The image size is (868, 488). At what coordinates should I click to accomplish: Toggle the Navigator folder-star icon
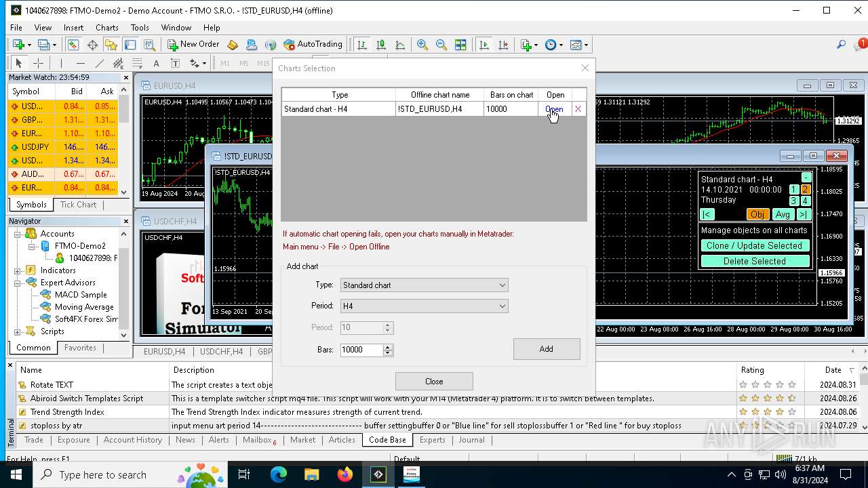(x=111, y=45)
